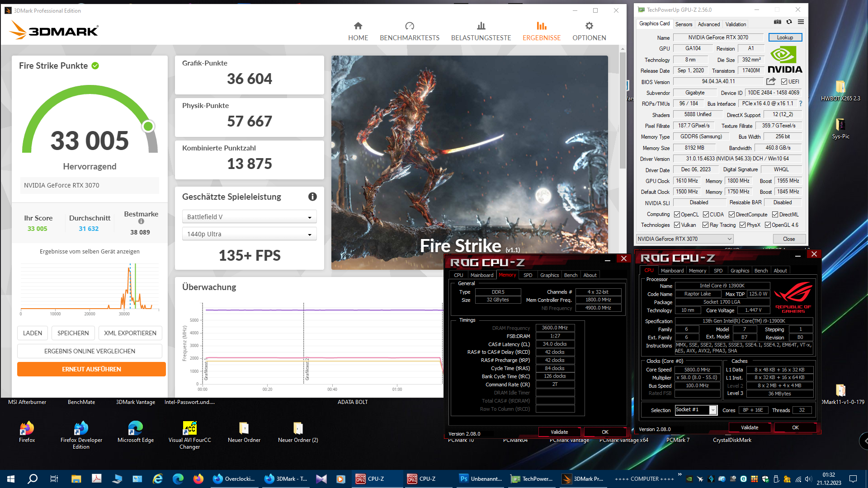Viewport: 868px width, 488px height.
Task: Open 1440p Ultra resolution dropdown
Action: (x=250, y=234)
